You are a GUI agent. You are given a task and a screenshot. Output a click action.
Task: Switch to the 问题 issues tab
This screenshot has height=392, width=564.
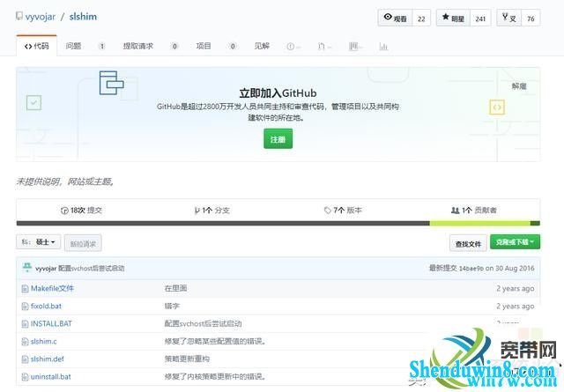tap(74, 46)
